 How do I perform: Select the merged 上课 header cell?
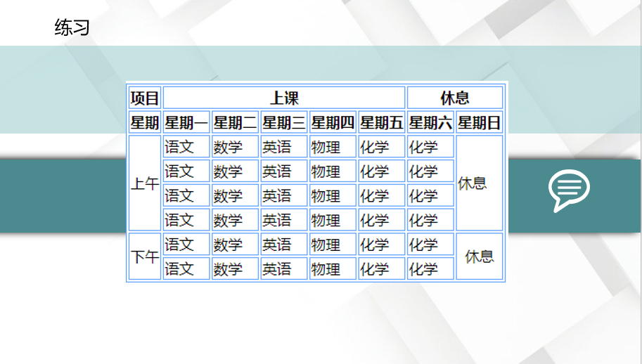click(x=284, y=98)
